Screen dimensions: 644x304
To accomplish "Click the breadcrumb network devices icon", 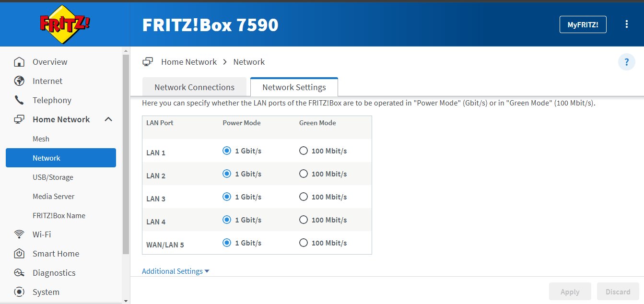I will 148,62.
